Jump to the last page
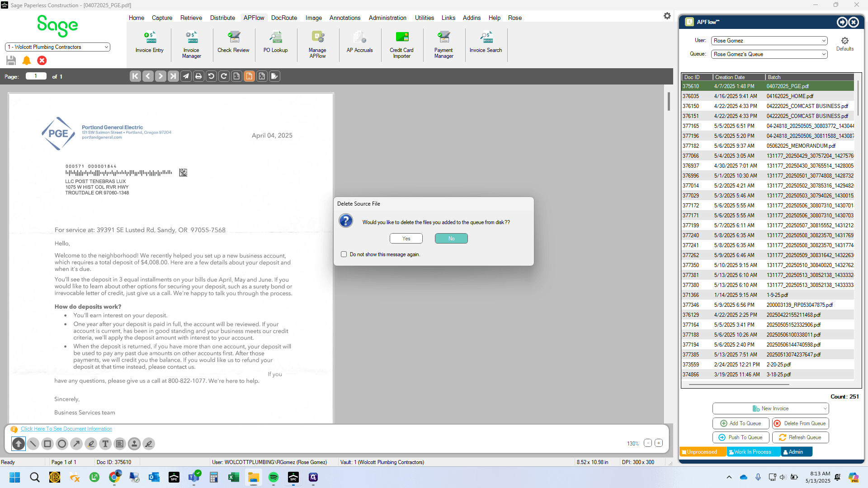868x488 pixels. point(173,76)
